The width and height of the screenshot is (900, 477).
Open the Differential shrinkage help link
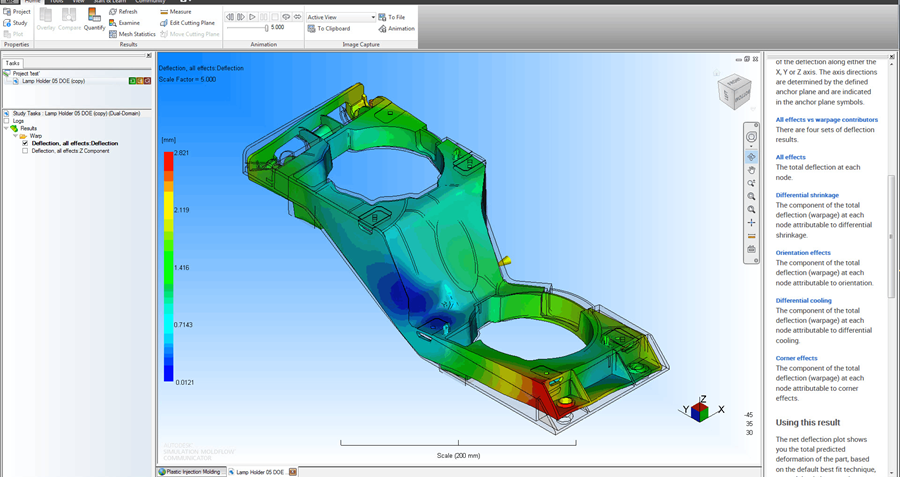click(807, 195)
